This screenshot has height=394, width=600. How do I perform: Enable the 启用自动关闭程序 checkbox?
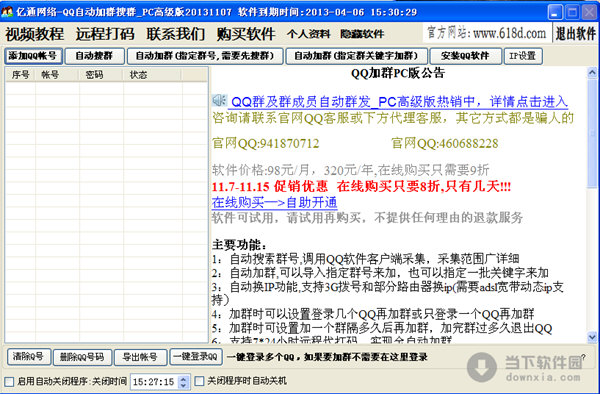(x=9, y=381)
